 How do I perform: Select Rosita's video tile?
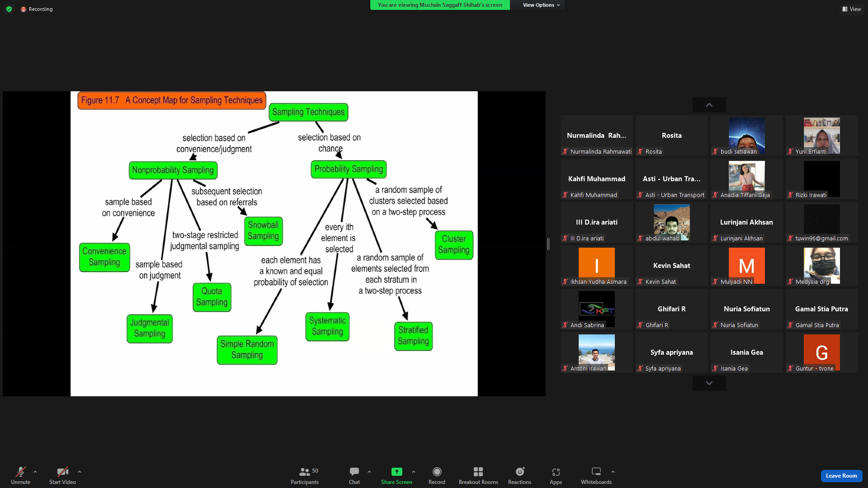point(672,136)
